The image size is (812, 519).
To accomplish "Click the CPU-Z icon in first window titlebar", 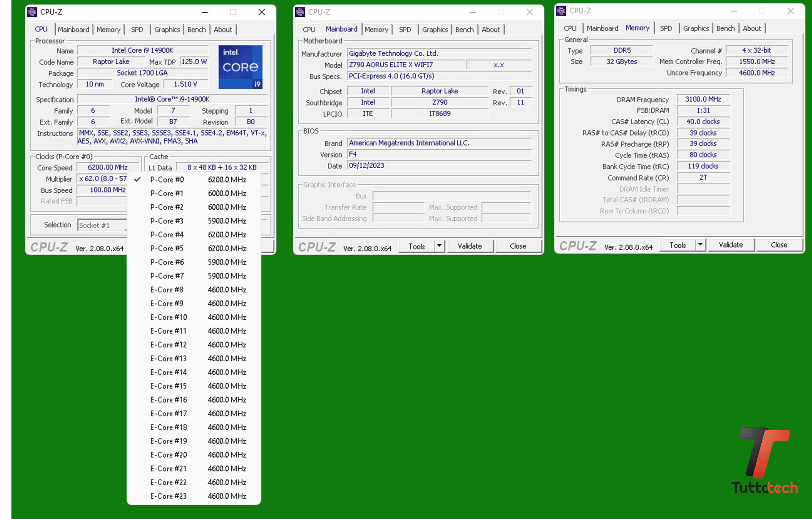I will pos(32,12).
